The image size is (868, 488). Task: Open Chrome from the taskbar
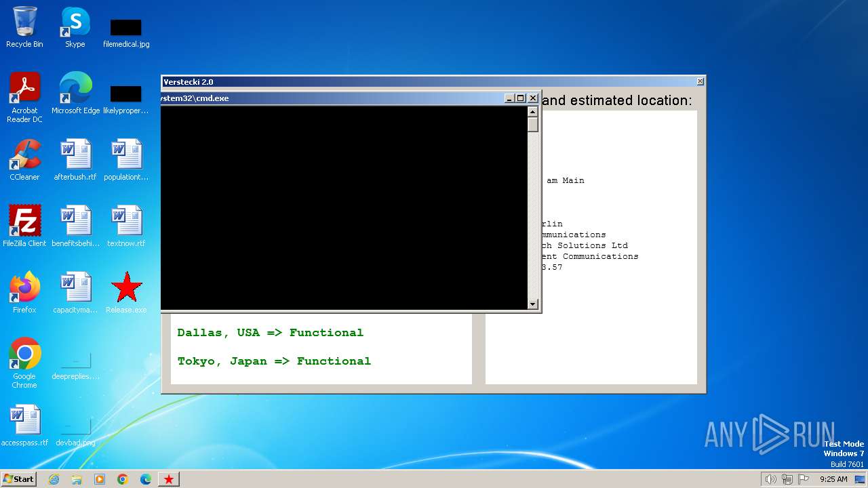123,479
